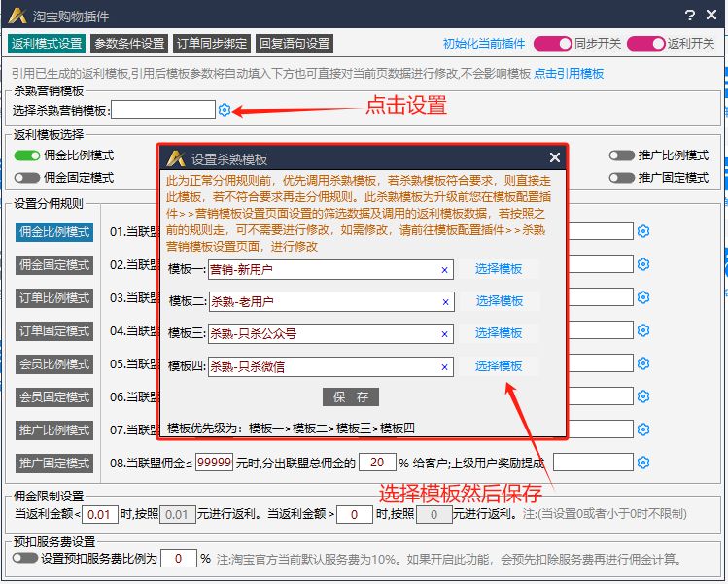The height and width of the screenshot is (584, 728).
Task: Click the gear icon on rule 04 row
Action: click(643, 330)
